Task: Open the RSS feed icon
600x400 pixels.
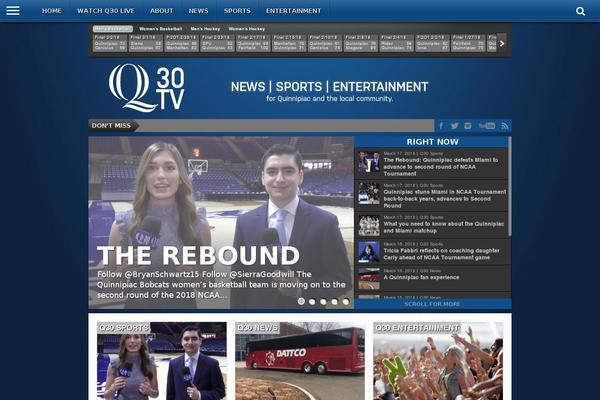Action: coord(505,126)
